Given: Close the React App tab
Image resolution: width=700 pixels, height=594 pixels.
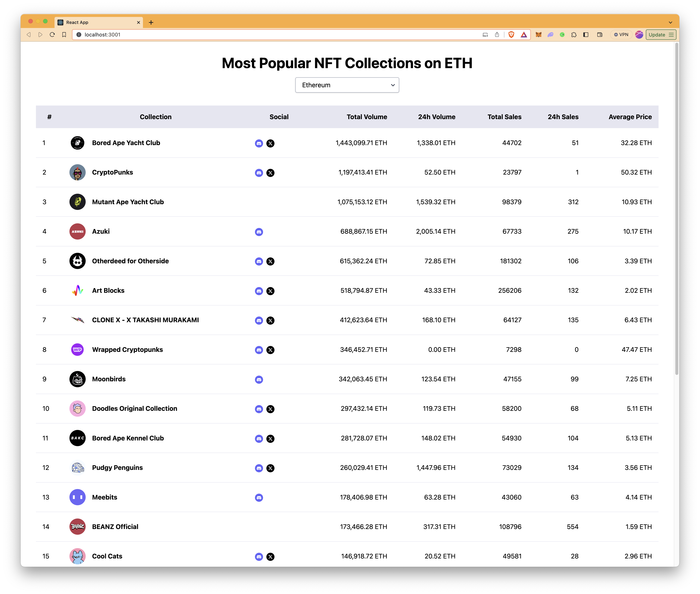Looking at the screenshot, I should tap(138, 22).
